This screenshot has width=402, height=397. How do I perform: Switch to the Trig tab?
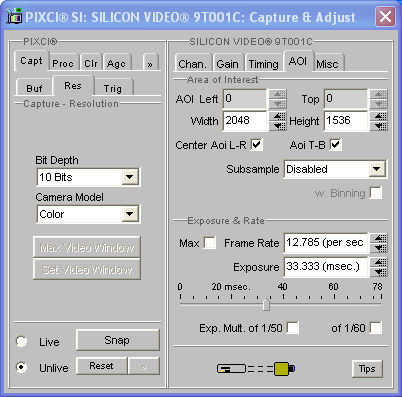coord(113,89)
